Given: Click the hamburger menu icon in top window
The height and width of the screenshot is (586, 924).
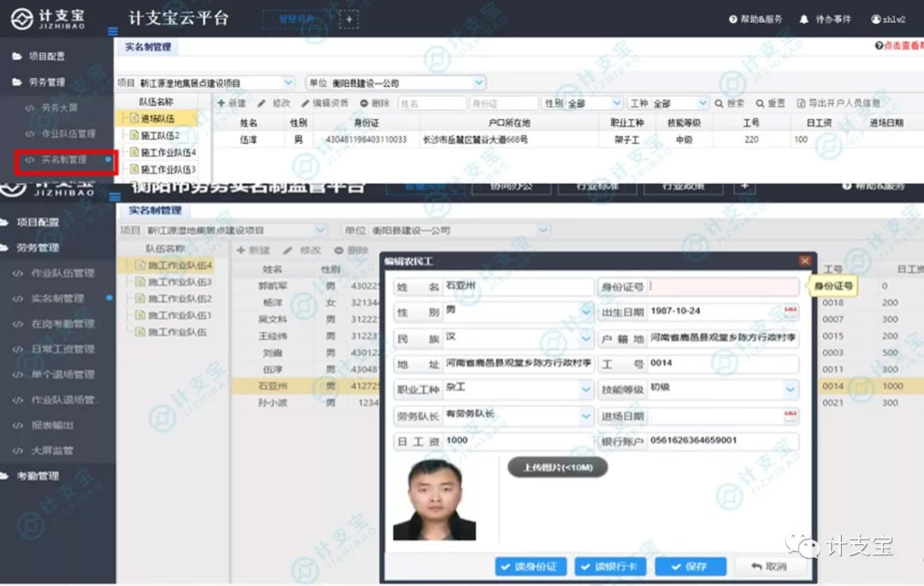Looking at the screenshot, I should 113,31.
